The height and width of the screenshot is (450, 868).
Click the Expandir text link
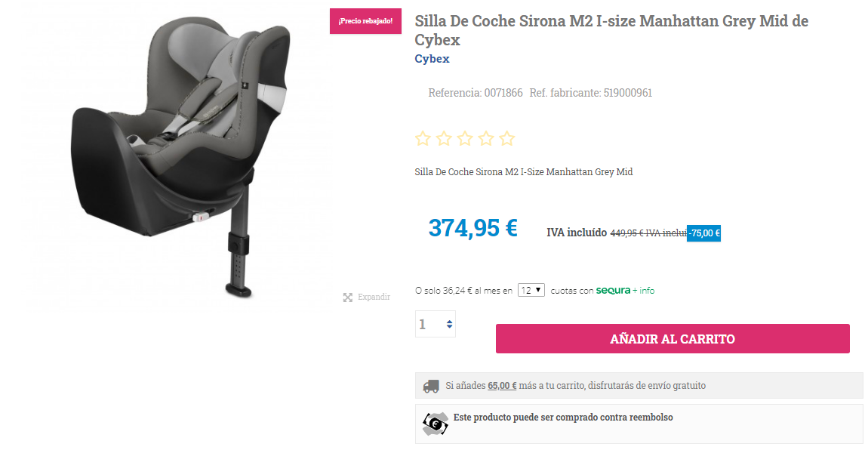[x=374, y=297]
